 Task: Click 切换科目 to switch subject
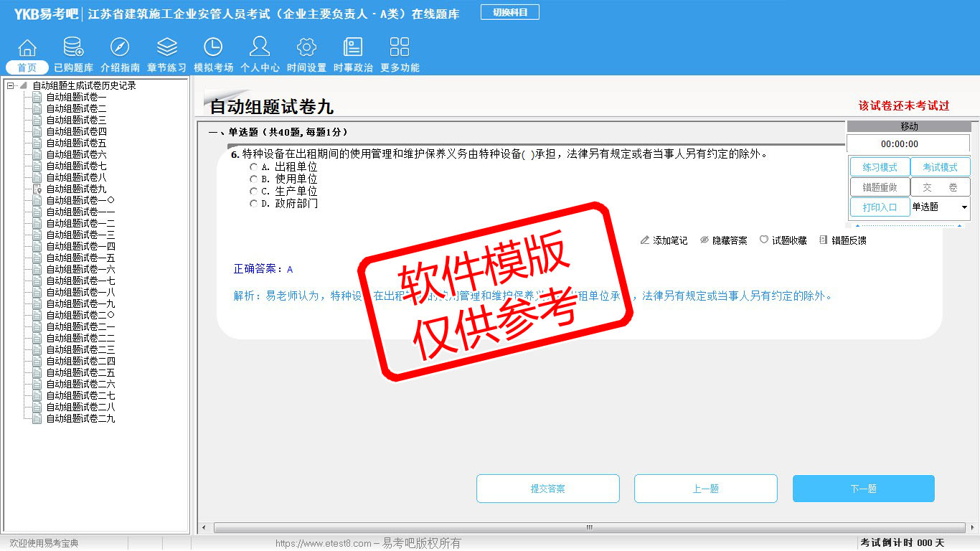coord(510,12)
